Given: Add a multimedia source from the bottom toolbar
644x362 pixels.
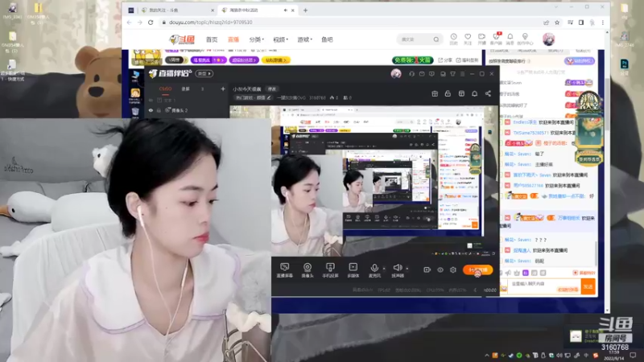Looking at the screenshot, I should pyautogui.click(x=353, y=270).
